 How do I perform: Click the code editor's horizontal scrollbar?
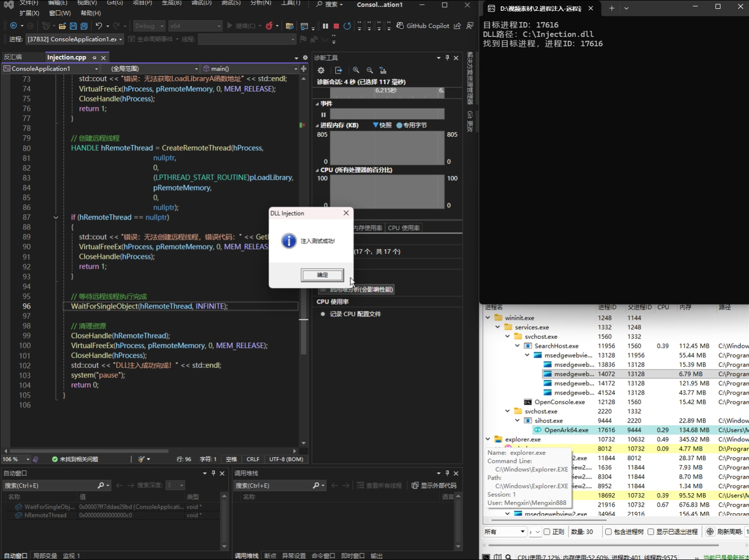tap(88, 451)
